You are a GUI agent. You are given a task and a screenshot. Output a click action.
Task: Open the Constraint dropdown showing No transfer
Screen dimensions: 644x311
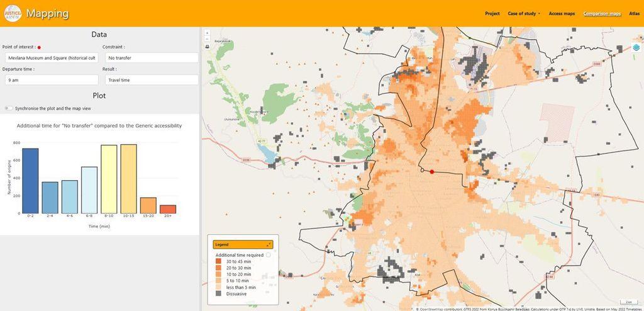pos(152,58)
